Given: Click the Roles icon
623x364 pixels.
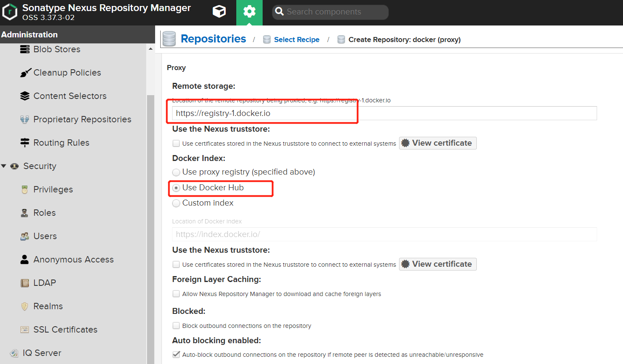Looking at the screenshot, I should [25, 213].
